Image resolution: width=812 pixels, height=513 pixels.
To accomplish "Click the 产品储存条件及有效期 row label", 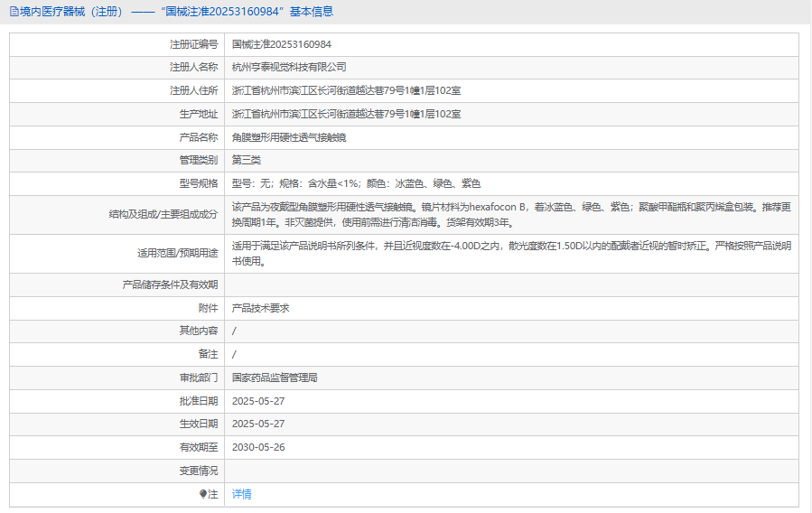I will tap(170, 284).
